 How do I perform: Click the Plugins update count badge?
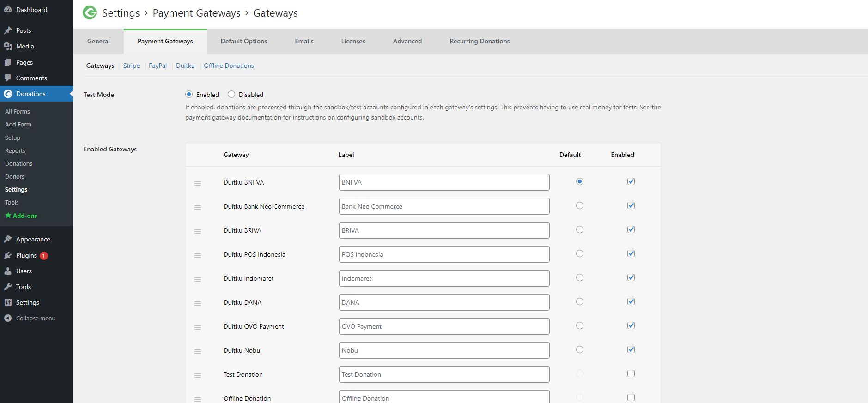tap(44, 256)
